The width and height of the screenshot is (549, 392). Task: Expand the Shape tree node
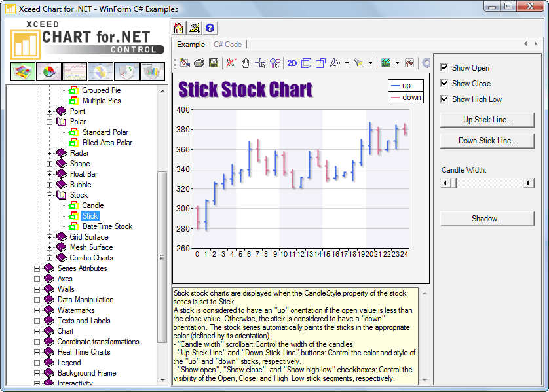tap(49, 164)
